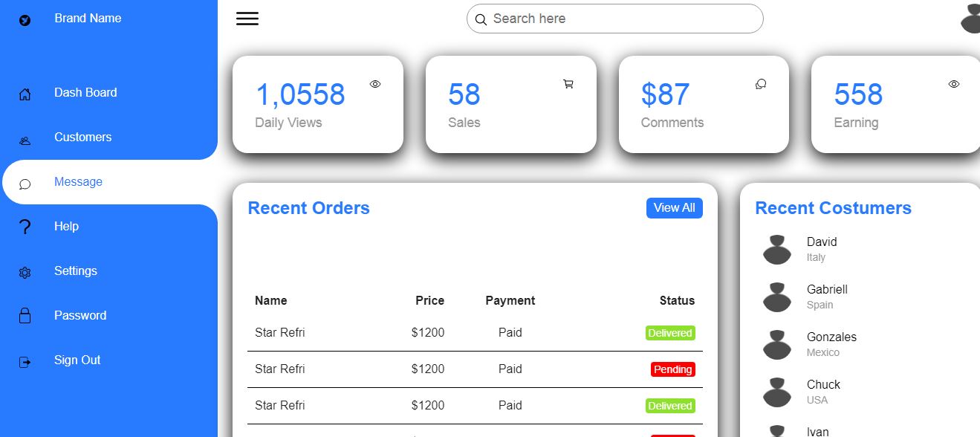This screenshot has height=437, width=980.
Task: Open Settings via the gear icon
Action: (x=25, y=272)
